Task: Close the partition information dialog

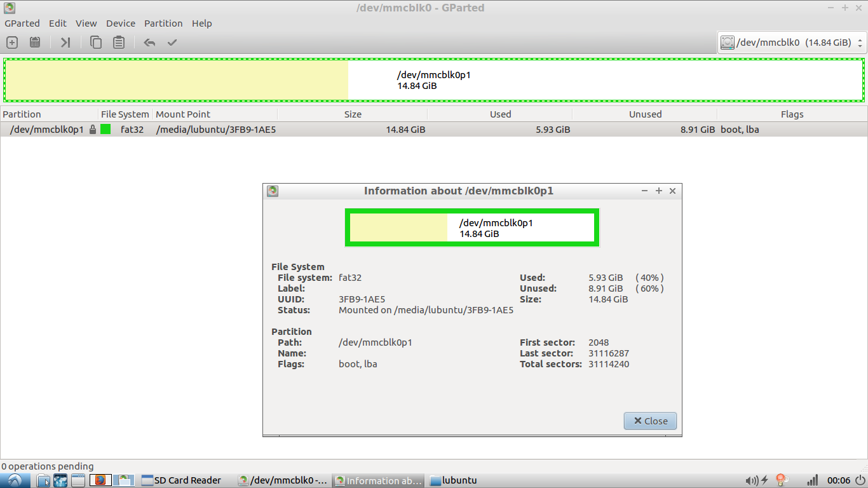Action: point(650,421)
